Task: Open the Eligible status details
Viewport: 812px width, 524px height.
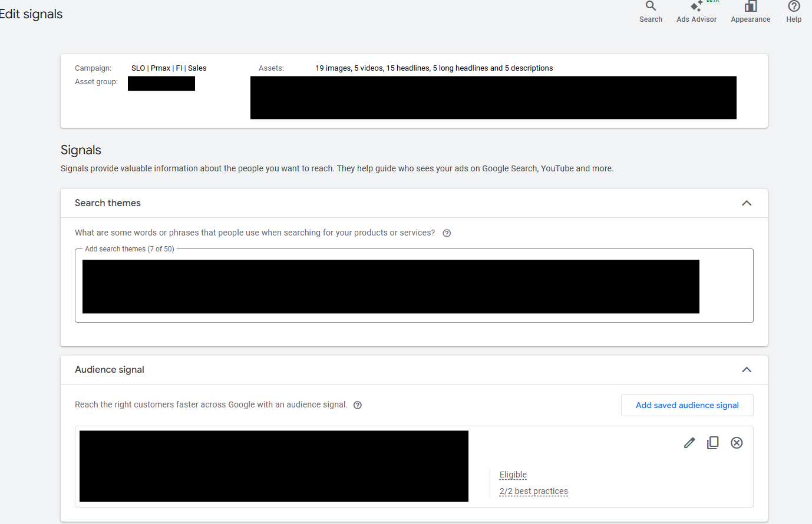Action: pyautogui.click(x=513, y=475)
